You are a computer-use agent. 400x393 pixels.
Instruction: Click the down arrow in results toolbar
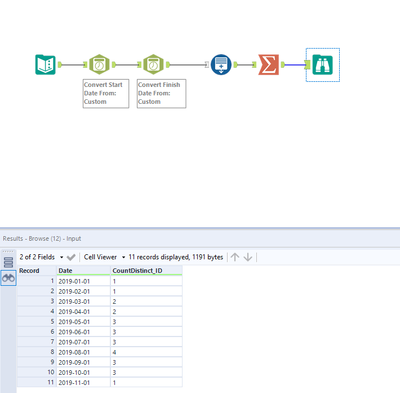tap(248, 257)
